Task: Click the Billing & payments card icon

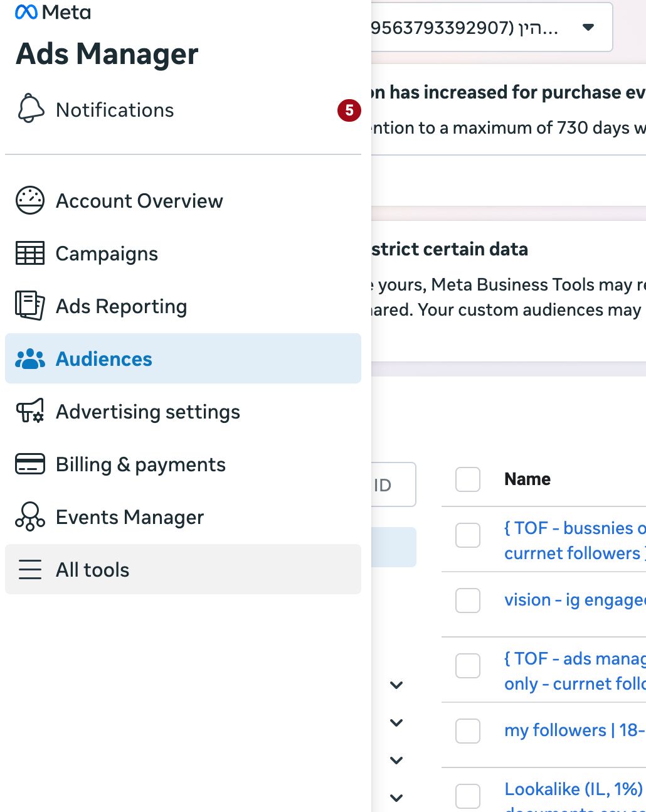Action: click(x=30, y=464)
